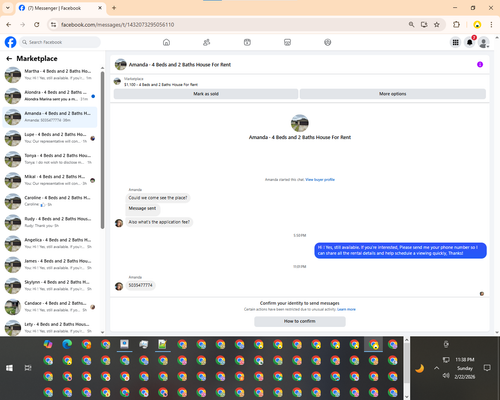
Task: Bookmark this page with star icon
Action: point(437,25)
